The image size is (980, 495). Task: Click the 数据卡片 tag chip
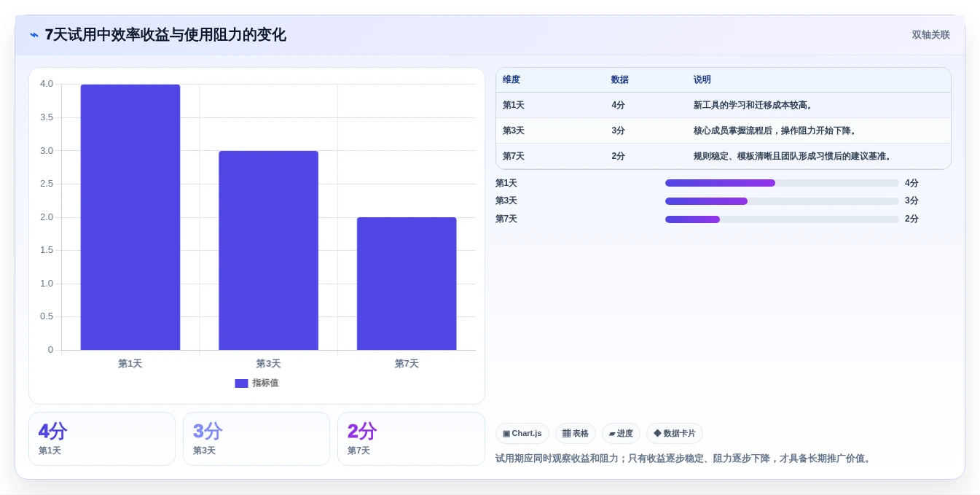pos(675,434)
